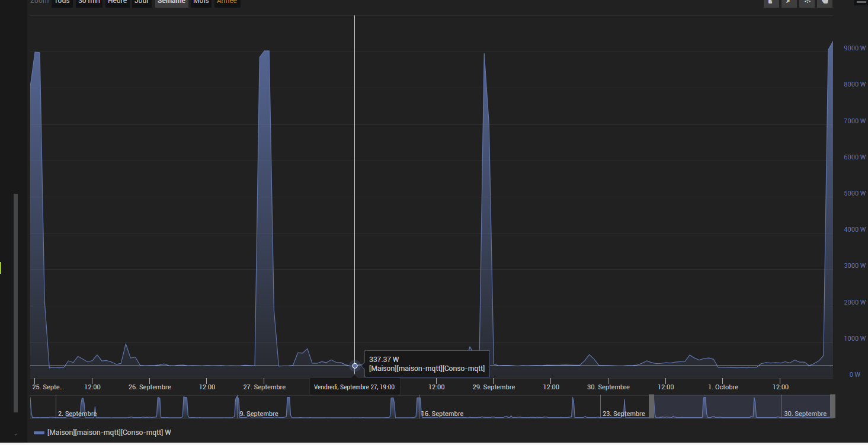The image size is (868, 445).
Task: Click the 26. Septembre date label
Action: pyautogui.click(x=150, y=387)
